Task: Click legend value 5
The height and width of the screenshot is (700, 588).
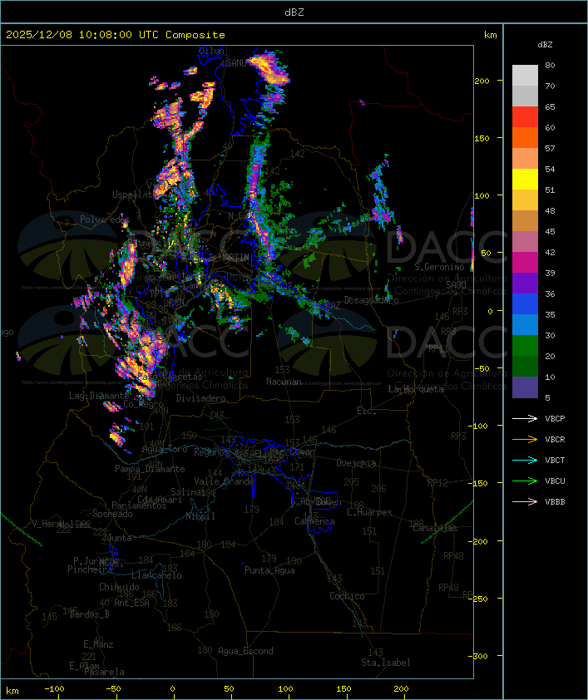Action: tap(547, 397)
